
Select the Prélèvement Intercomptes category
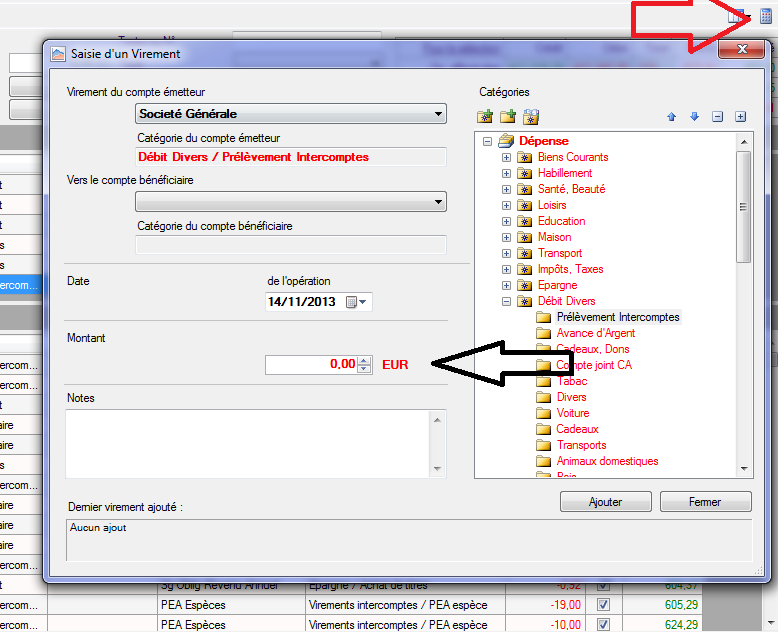tap(617, 317)
